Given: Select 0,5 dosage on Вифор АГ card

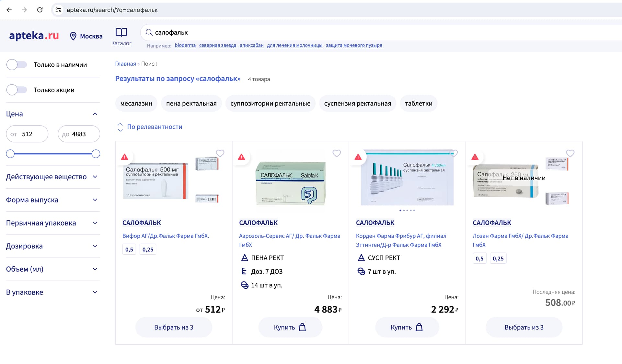Looking at the screenshot, I should tap(129, 249).
